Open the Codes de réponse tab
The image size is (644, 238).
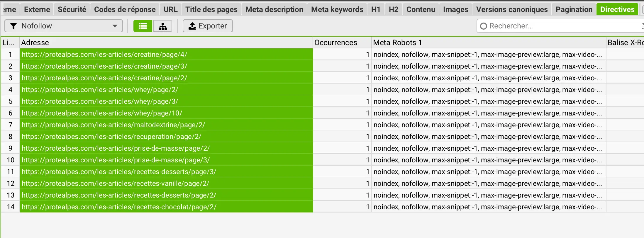point(125,9)
